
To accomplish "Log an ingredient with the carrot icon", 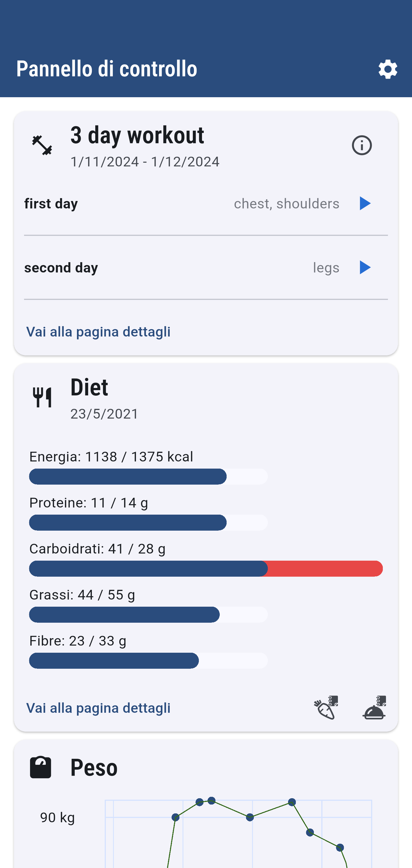I will 326,708.
